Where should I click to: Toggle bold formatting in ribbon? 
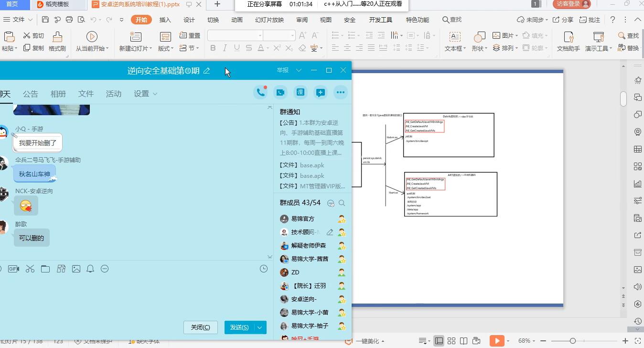[213, 48]
